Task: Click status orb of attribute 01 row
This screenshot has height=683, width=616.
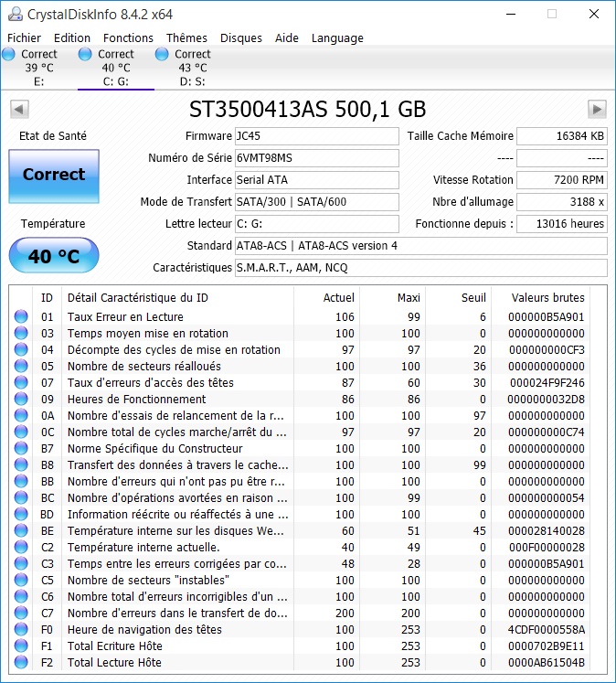Action: (x=21, y=316)
